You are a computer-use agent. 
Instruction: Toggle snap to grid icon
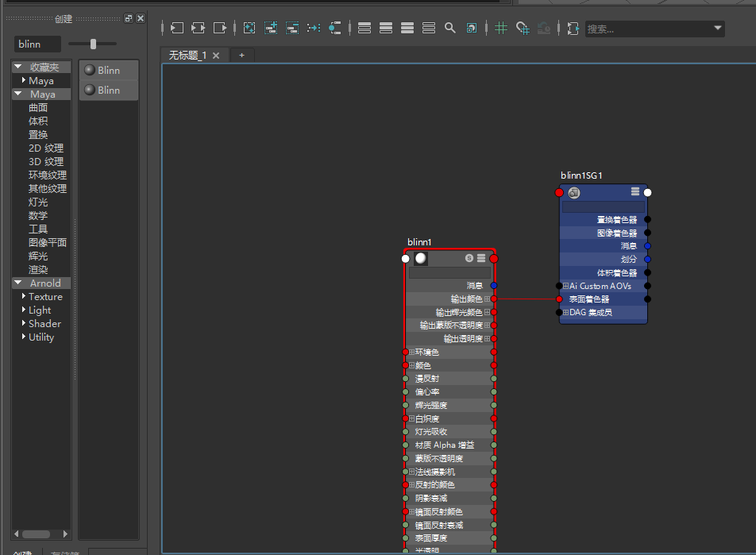tap(523, 28)
